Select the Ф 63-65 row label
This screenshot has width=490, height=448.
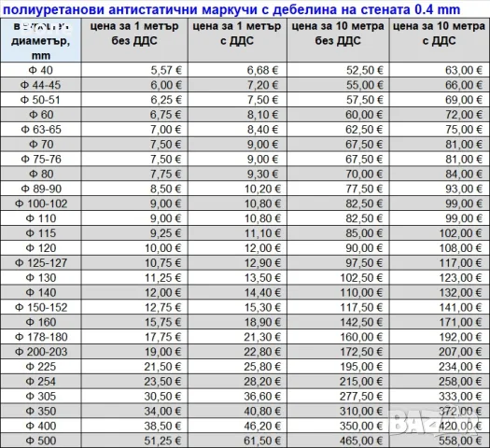click(x=41, y=130)
